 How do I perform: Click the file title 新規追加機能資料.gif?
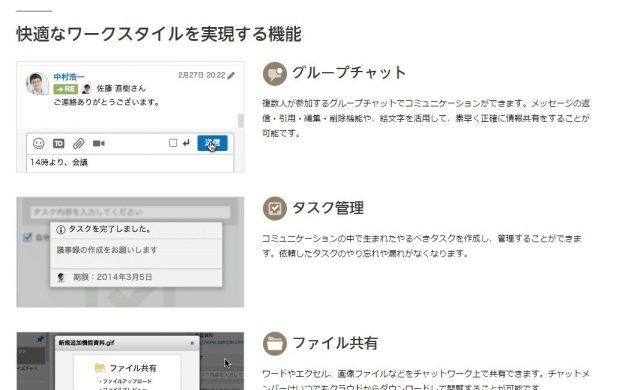click(x=87, y=343)
